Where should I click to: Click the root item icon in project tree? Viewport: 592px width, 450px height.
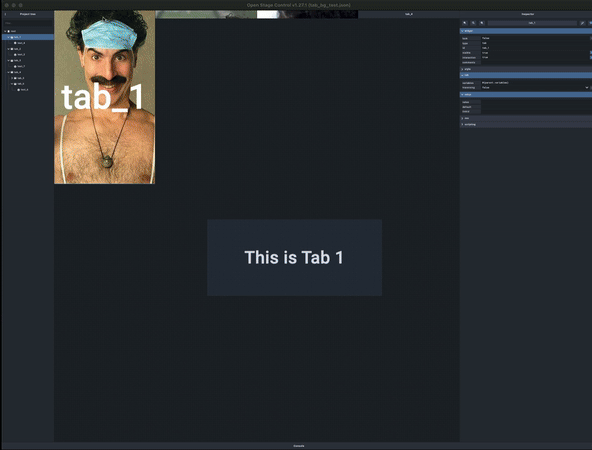(9, 31)
